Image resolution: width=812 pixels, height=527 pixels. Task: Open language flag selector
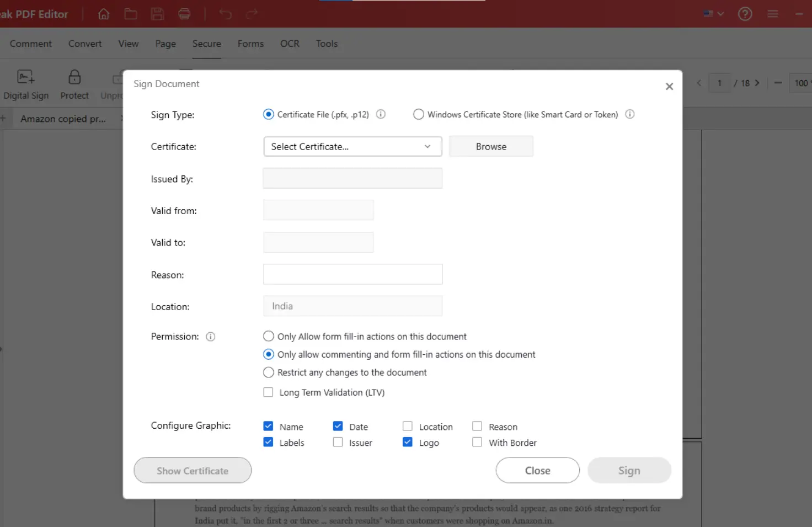[x=713, y=14]
